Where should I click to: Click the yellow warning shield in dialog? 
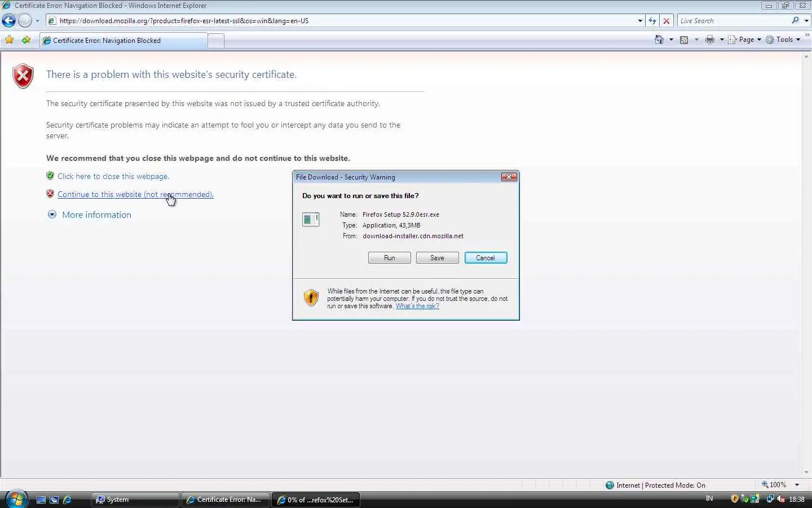[x=311, y=297]
